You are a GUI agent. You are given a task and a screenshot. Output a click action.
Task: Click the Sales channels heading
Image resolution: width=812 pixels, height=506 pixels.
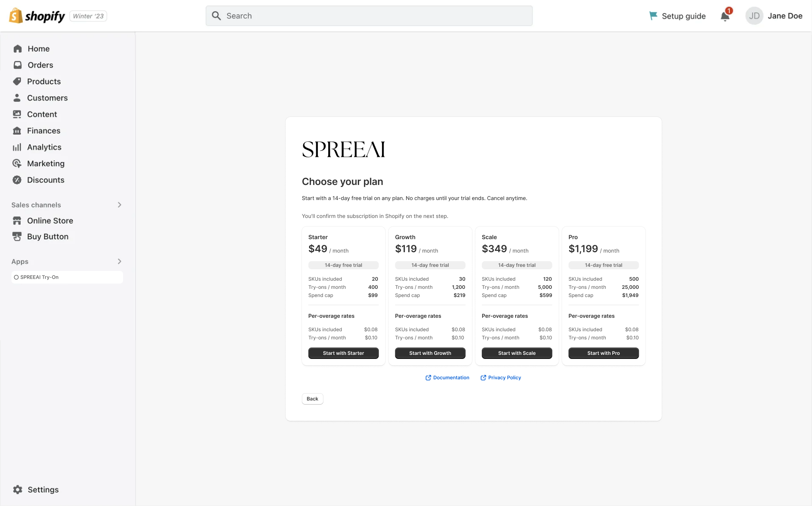36,205
